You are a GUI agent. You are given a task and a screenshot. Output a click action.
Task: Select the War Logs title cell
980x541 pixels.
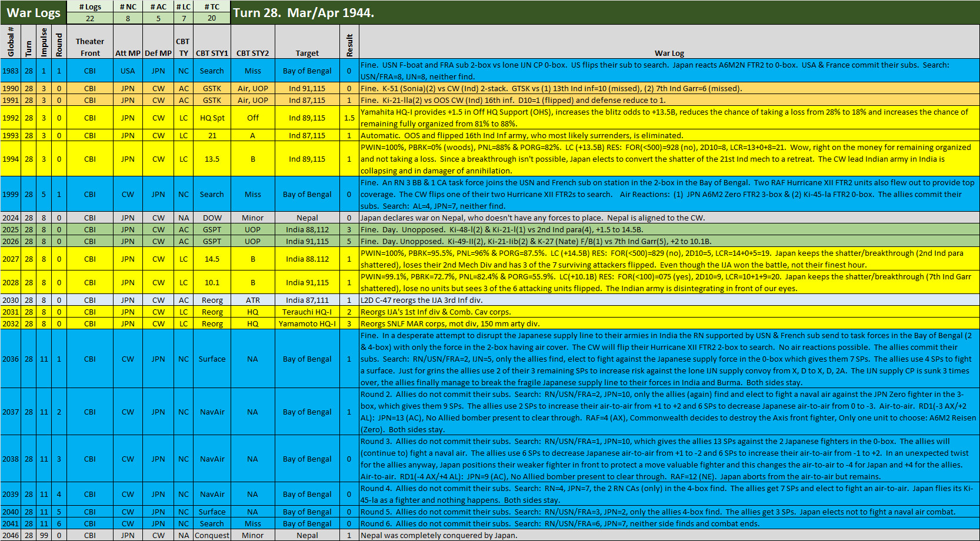(32, 12)
